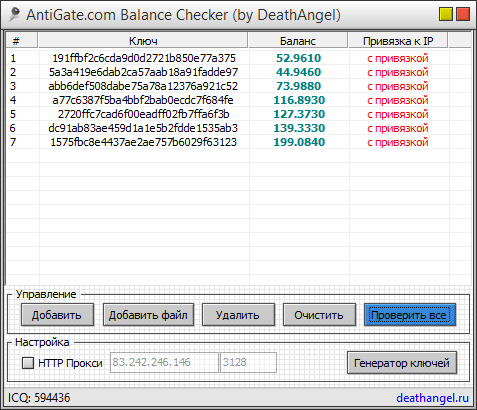Select key 1575fbc8e4437ae2ae757b6029f63123

pos(144,142)
